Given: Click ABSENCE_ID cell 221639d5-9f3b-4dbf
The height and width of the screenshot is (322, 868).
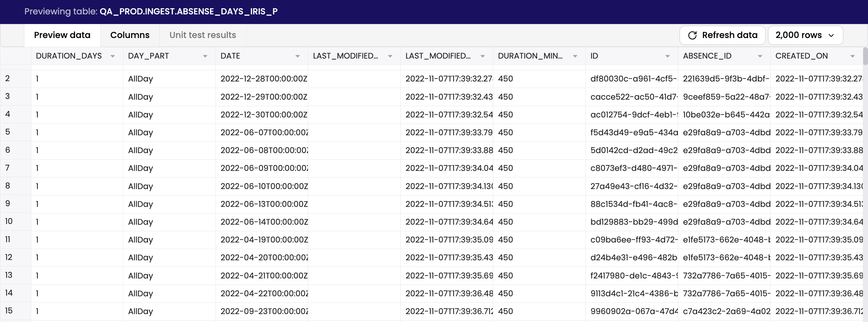Looking at the screenshot, I should (x=724, y=79).
